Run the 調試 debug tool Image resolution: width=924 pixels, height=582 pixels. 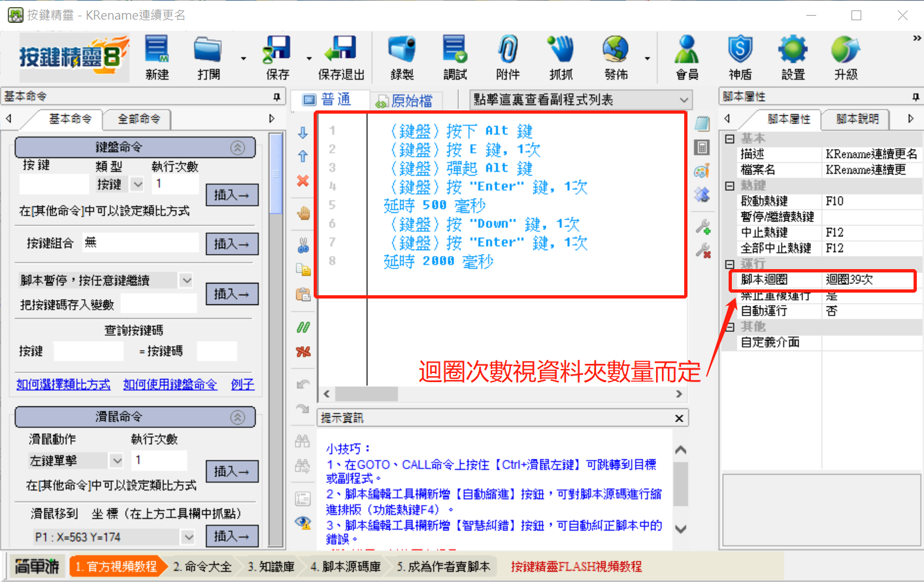pyautogui.click(x=455, y=57)
